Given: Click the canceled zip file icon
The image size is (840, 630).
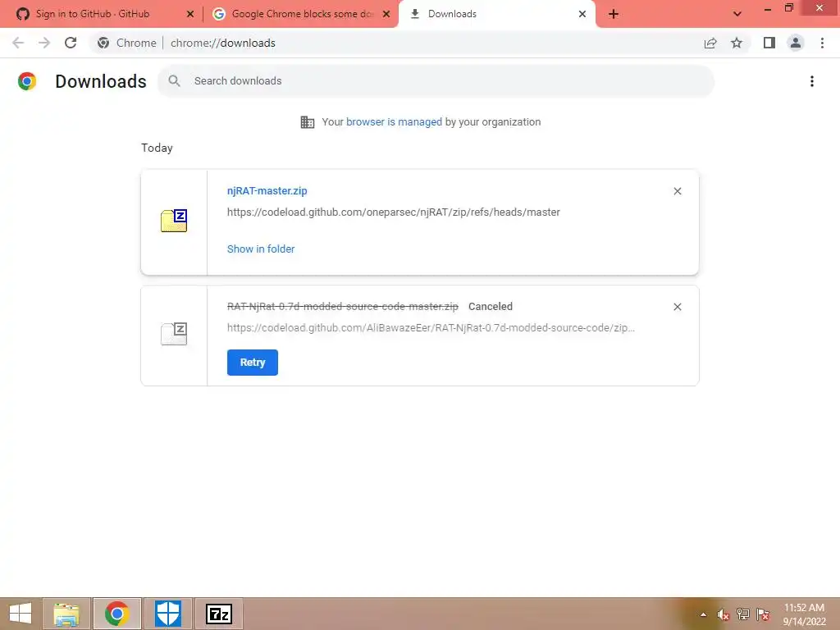Looking at the screenshot, I should coord(174,334).
